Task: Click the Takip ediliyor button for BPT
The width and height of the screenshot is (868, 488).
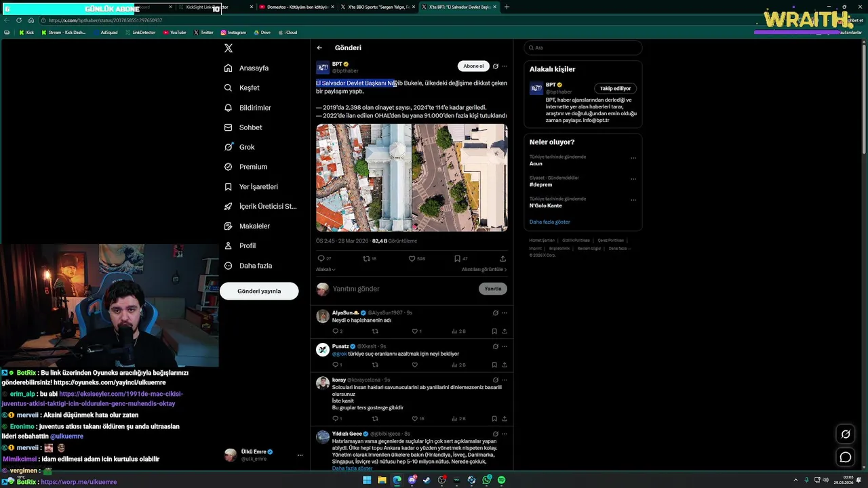Action: 615,88
